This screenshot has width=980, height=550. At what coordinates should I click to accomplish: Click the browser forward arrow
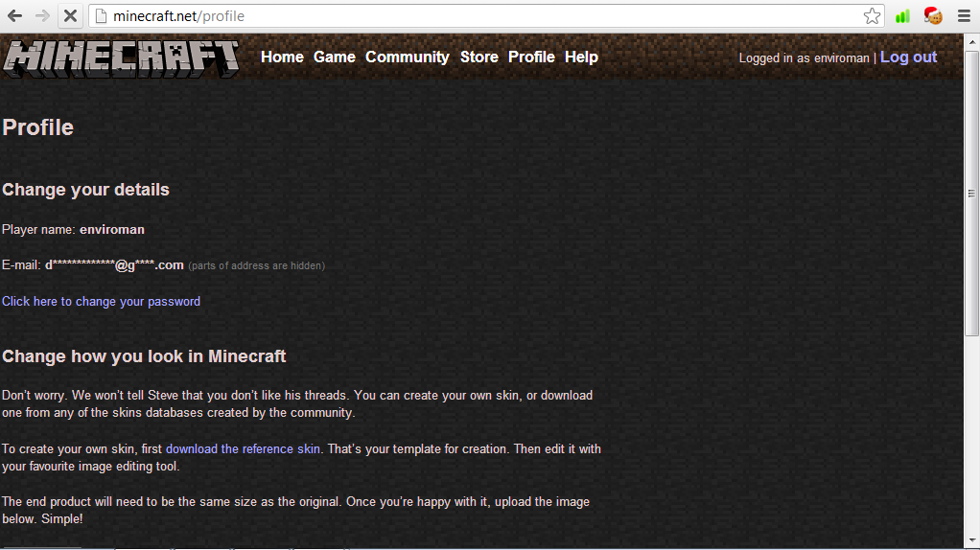click(42, 15)
